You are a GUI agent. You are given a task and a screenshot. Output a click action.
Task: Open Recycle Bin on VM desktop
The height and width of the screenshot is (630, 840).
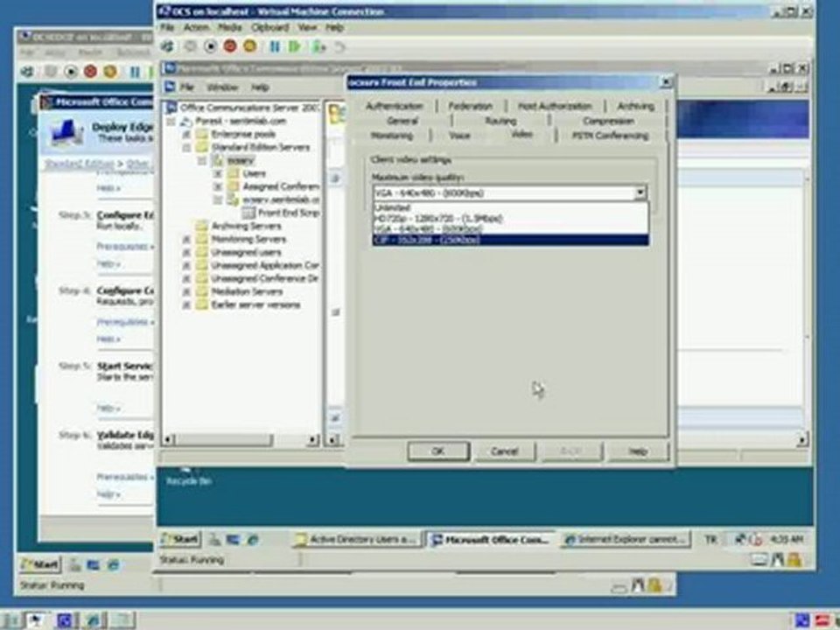tap(189, 476)
